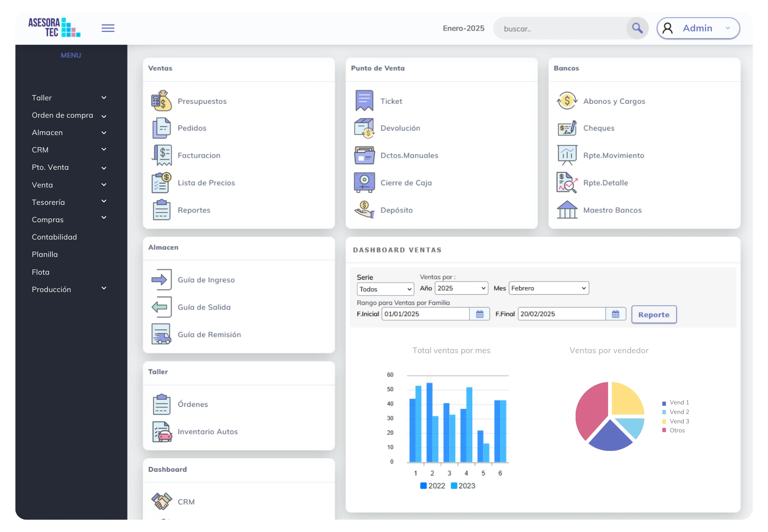Open the Lista de Precios link
This screenshot has height=532, width=768.
(x=206, y=183)
